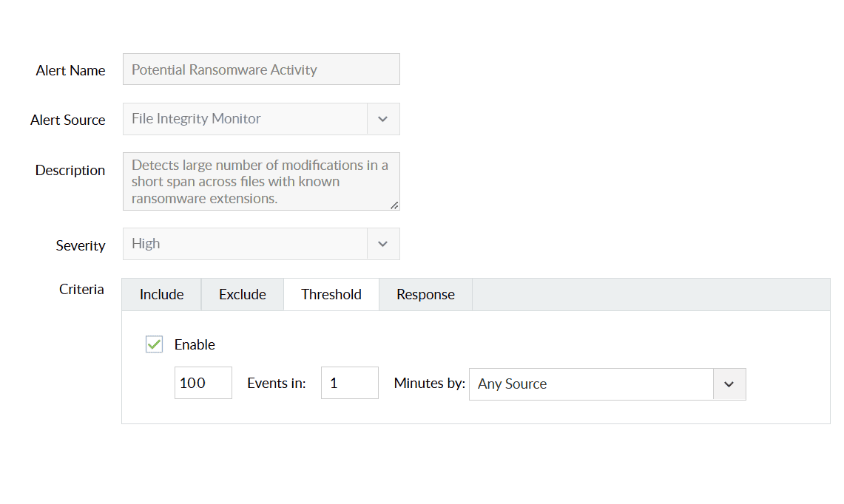This screenshot has width=844, height=504.
Task: Click the chevron arrow beside Any Source
Action: pyautogui.click(x=729, y=384)
